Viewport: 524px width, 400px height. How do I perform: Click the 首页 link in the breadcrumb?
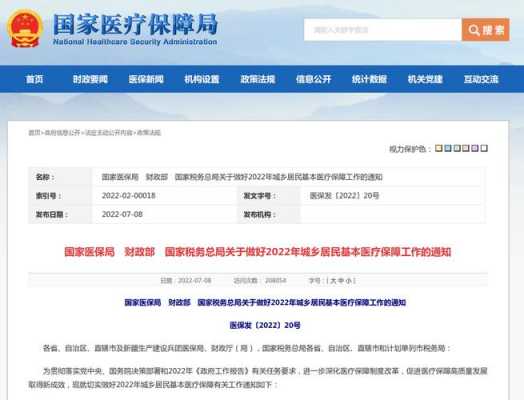(x=34, y=133)
